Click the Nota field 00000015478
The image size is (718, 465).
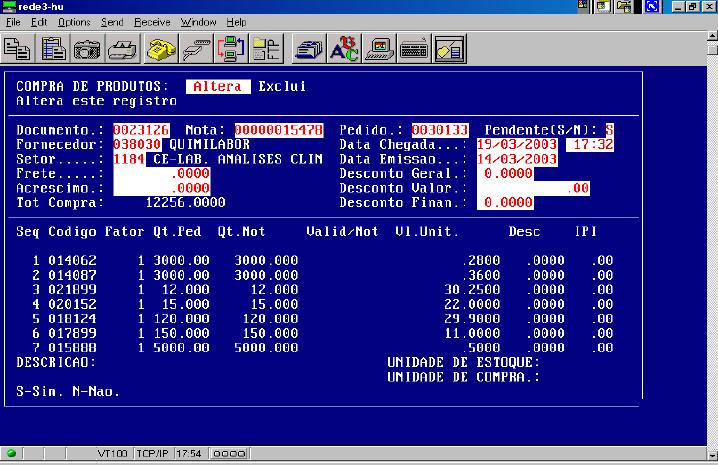[279, 130]
